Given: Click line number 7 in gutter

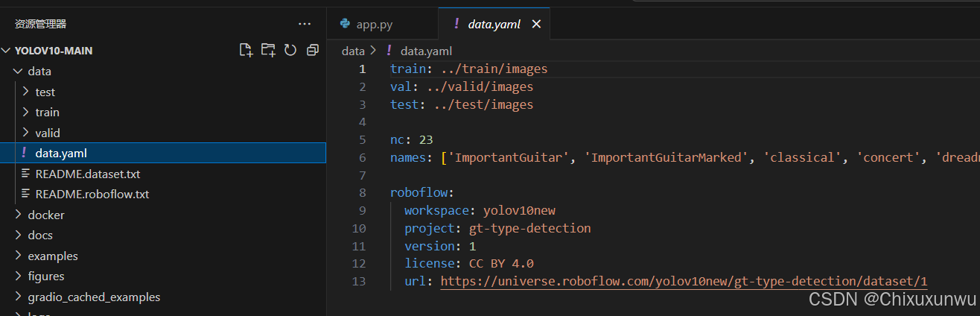Looking at the screenshot, I should 363,175.
